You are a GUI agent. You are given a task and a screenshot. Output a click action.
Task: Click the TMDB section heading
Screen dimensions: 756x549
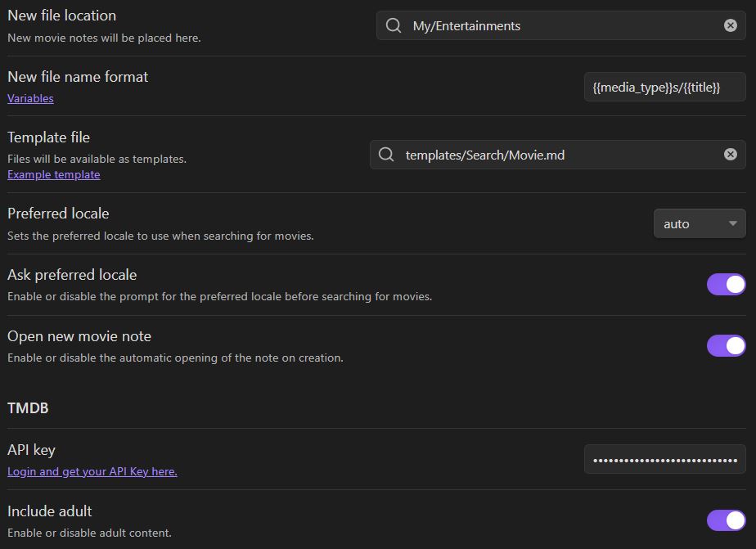pyautogui.click(x=28, y=407)
